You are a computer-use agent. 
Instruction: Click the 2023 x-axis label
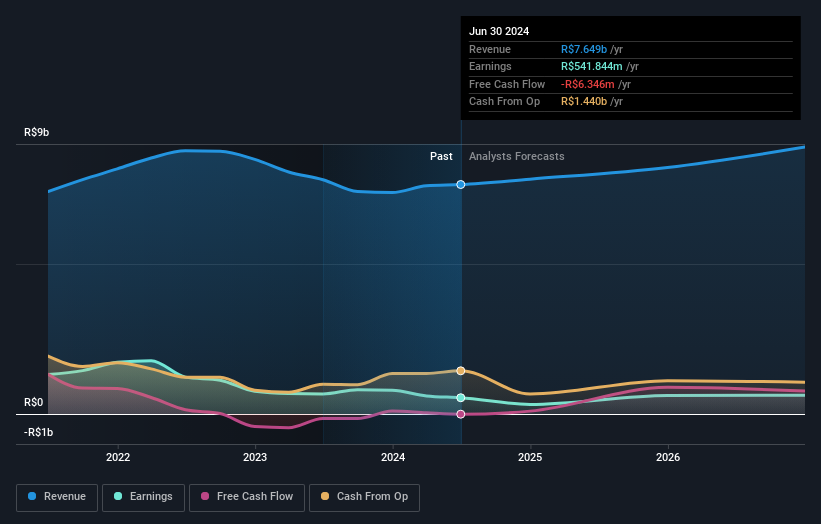click(x=255, y=457)
